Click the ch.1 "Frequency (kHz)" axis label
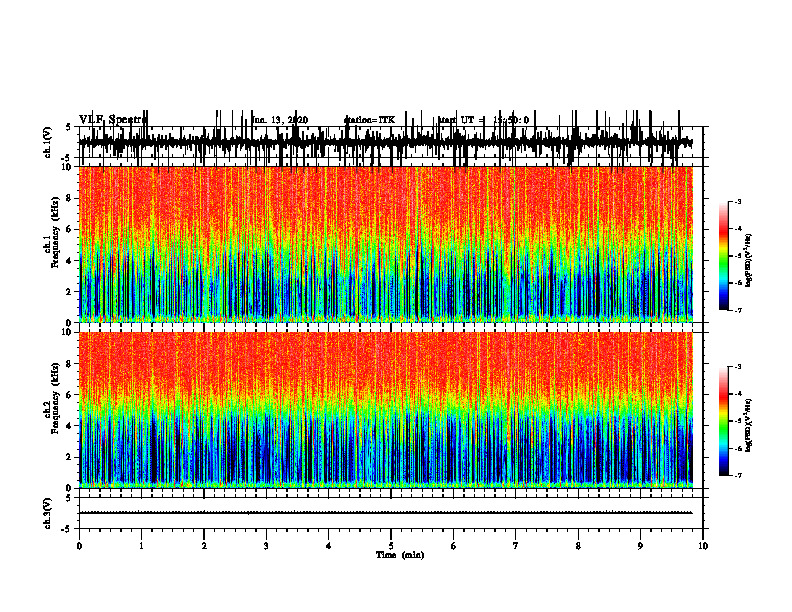Screen dimensions: 792x612 pos(56,232)
